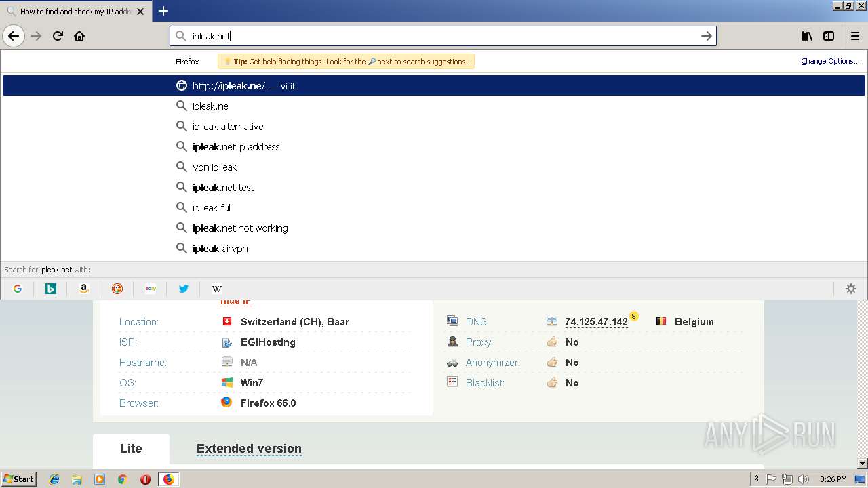Open Action Center flag in system tray

pos(771,479)
